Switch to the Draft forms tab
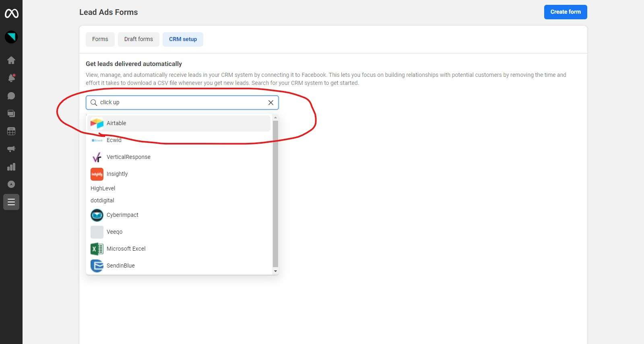 point(138,39)
